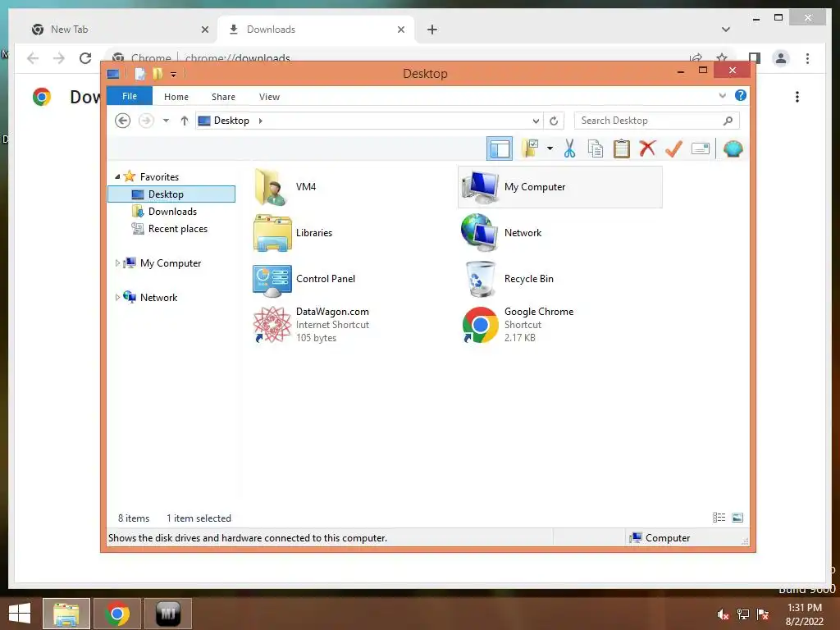
Task: Select the Control Panel item
Action: pyautogui.click(x=304, y=279)
